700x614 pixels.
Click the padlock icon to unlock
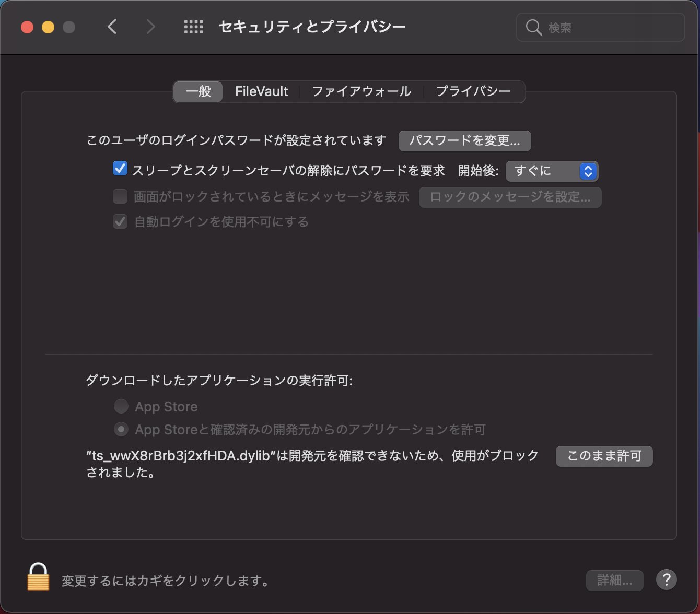pyautogui.click(x=38, y=577)
